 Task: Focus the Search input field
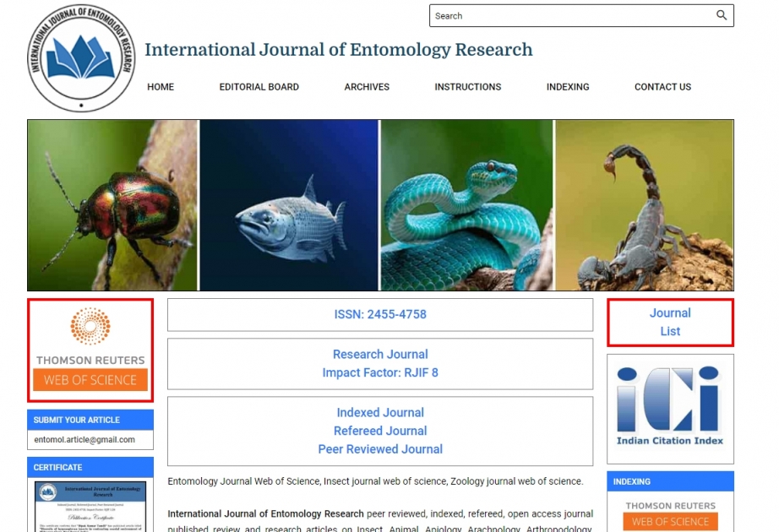(x=581, y=15)
